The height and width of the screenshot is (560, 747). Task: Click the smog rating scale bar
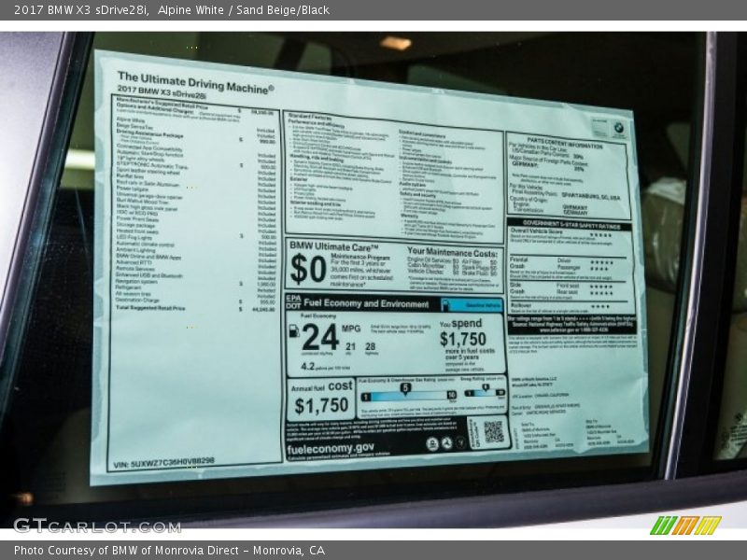[485, 393]
